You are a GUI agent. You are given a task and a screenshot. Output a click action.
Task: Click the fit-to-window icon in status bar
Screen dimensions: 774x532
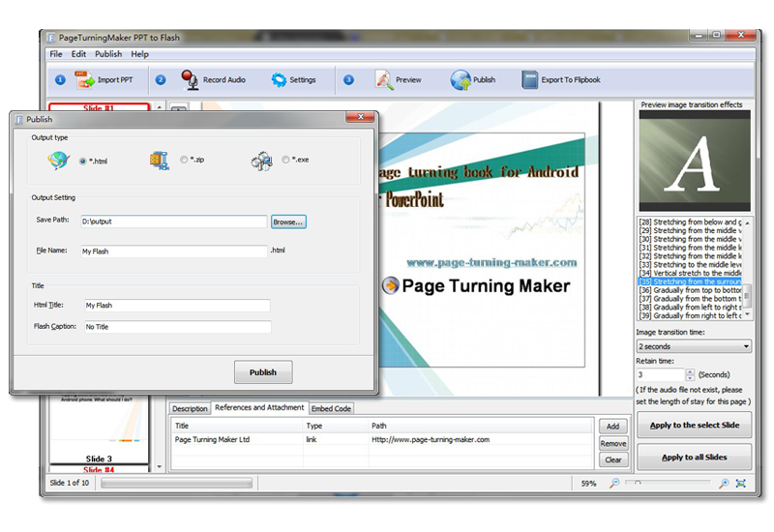[x=740, y=483]
